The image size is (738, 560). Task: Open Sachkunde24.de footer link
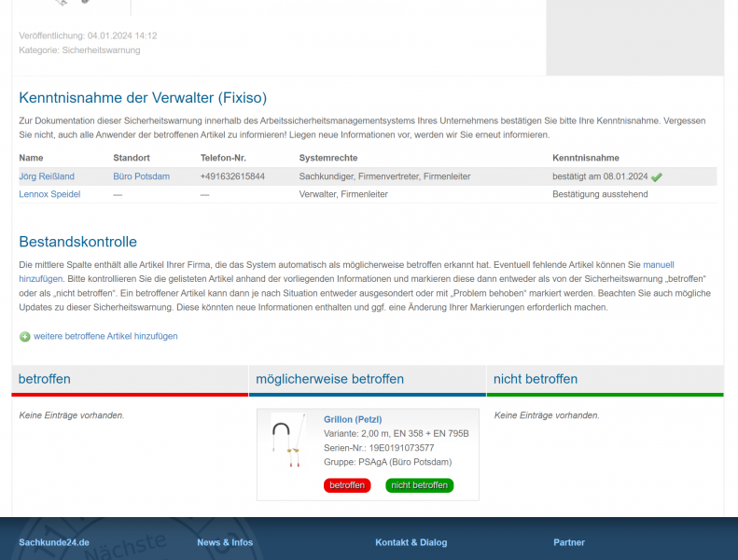(54, 542)
